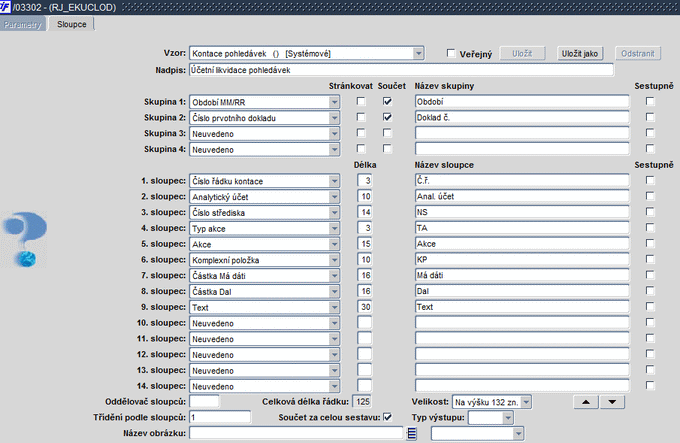The height and width of the screenshot is (443, 680).
Task: Click Název sloupce field containing KP
Action: [x=522, y=259]
